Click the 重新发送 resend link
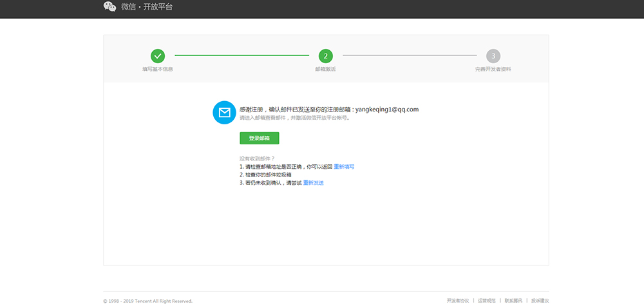 pos(314,183)
